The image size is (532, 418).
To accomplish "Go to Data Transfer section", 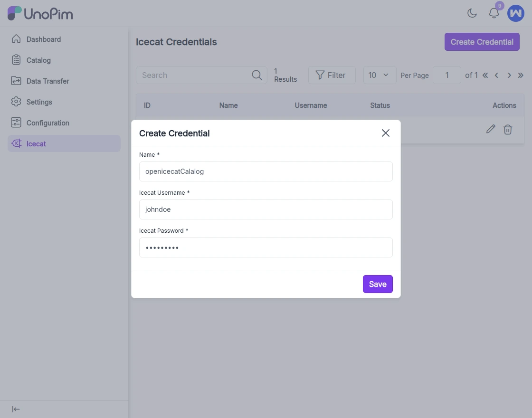I will click(64, 81).
